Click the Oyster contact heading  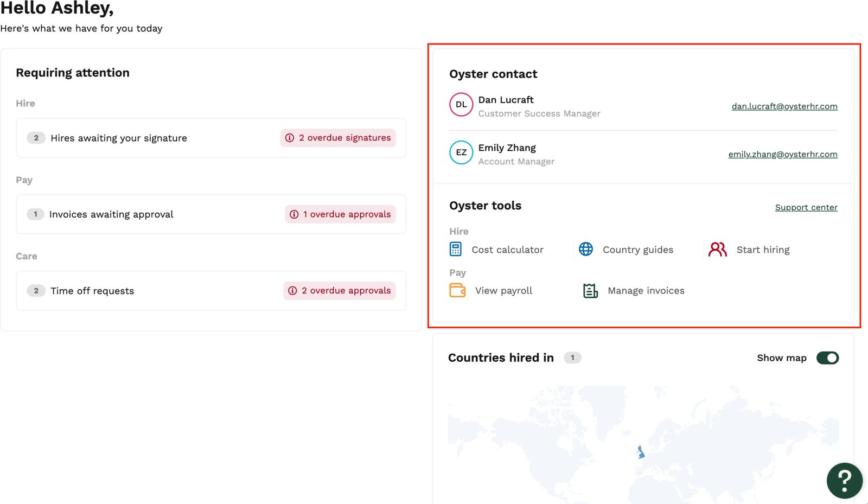coord(493,74)
